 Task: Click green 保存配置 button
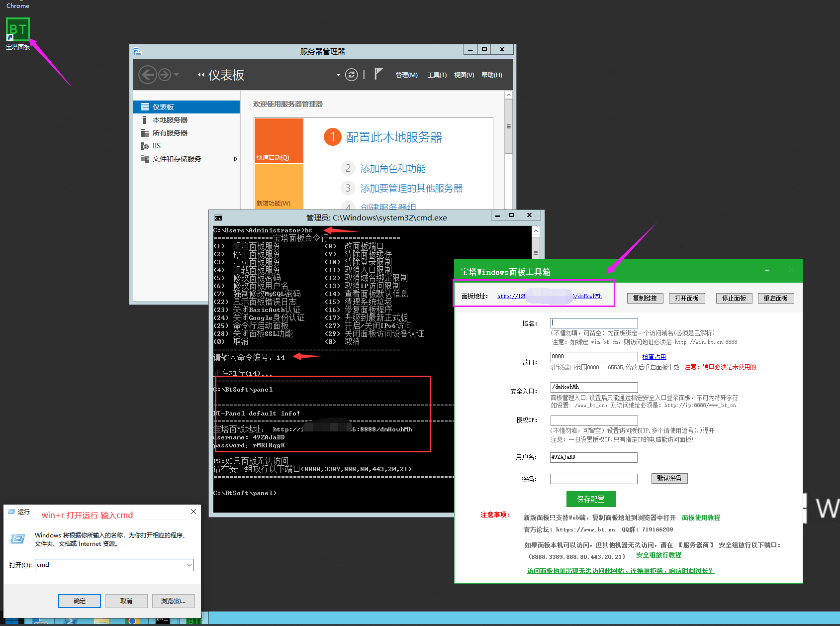click(591, 499)
